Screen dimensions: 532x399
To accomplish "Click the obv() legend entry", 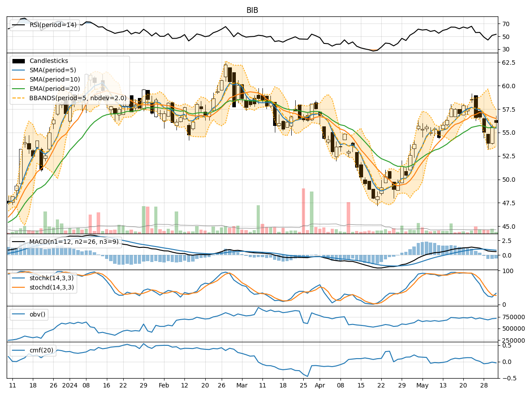I will coord(37,314).
